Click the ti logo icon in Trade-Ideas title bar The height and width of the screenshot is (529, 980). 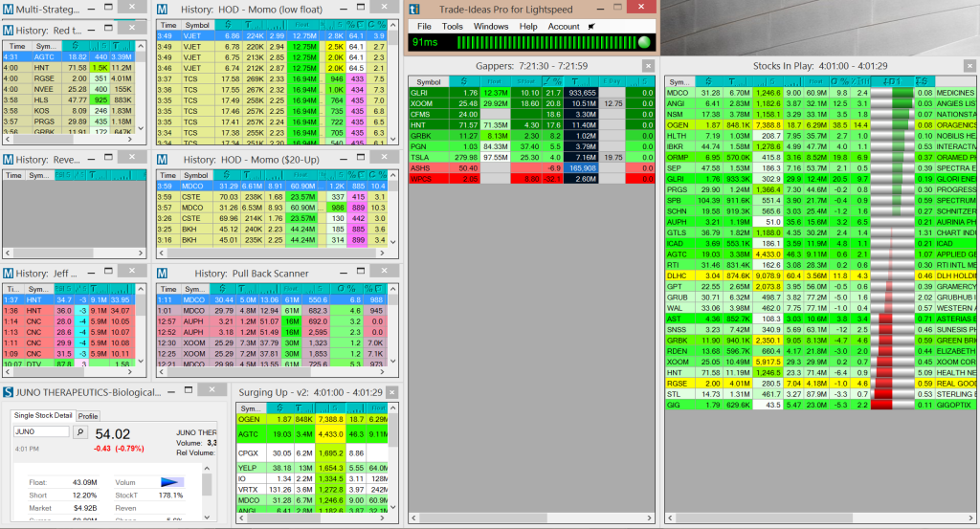[414, 10]
